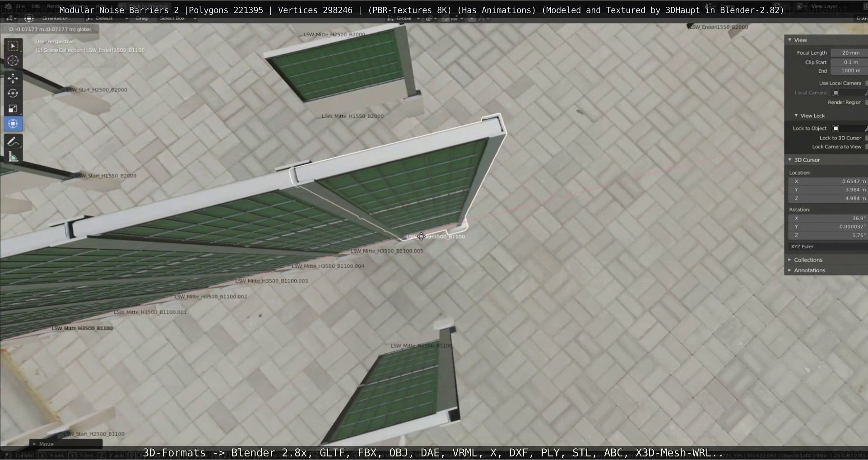Click the User Perspective viewport text
Screen dimensions: 868x460
pyautogui.click(x=55, y=41)
